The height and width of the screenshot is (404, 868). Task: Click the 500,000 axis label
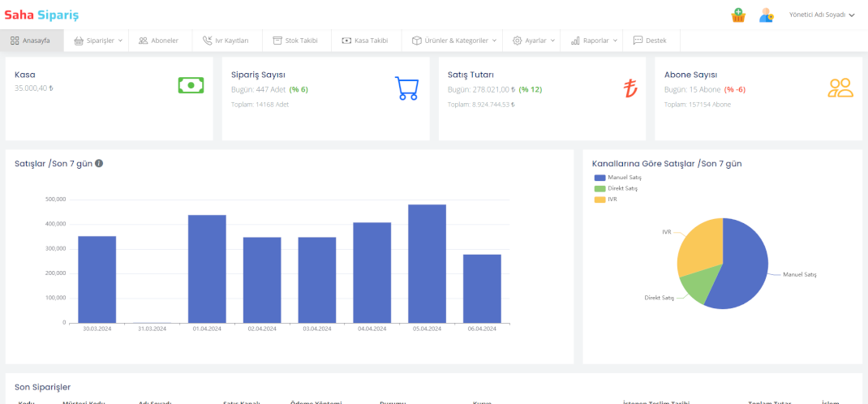[57, 200]
